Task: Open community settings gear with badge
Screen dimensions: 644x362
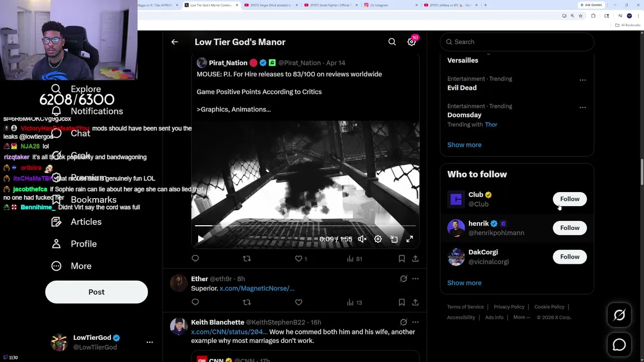Action: pos(412,42)
